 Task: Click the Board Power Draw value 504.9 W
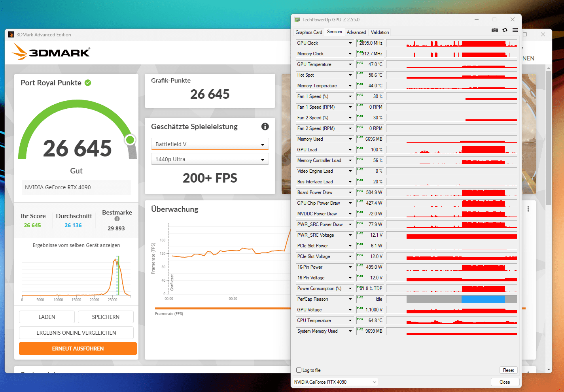coord(374,192)
